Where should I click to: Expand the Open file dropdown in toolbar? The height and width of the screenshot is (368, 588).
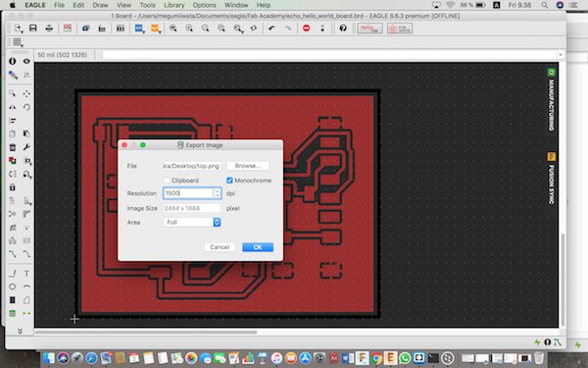(x=18, y=28)
